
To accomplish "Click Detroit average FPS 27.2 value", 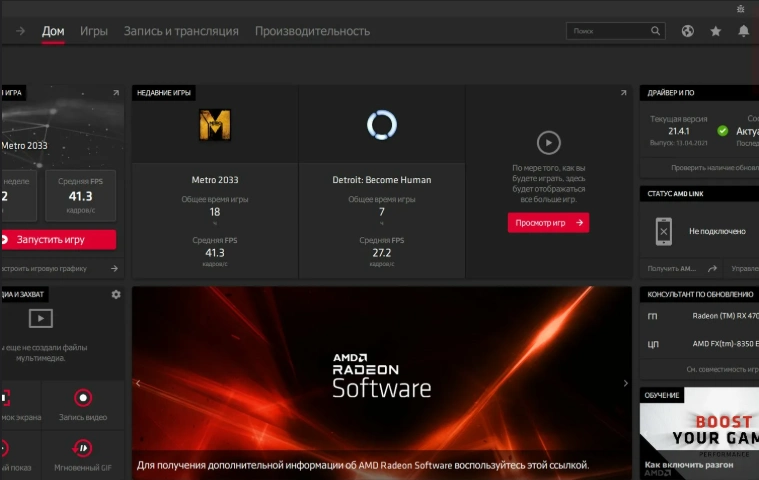I will point(382,253).
